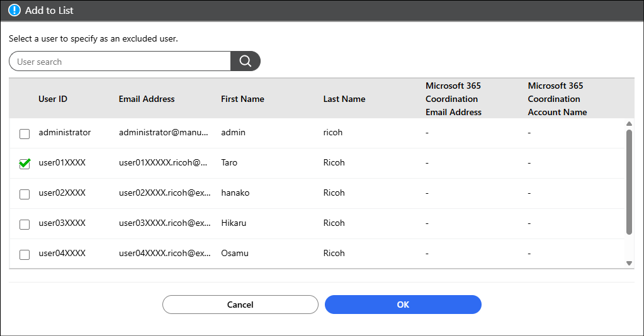
Task: Uncheck the user01XXXX checkbox
Action: coord(25,164)
